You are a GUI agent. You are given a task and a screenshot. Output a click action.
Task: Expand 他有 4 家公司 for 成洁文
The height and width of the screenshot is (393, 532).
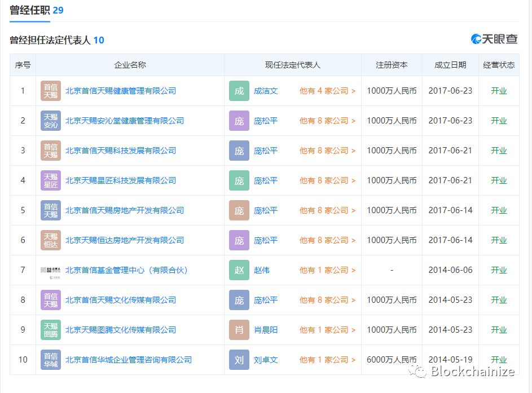327,91
